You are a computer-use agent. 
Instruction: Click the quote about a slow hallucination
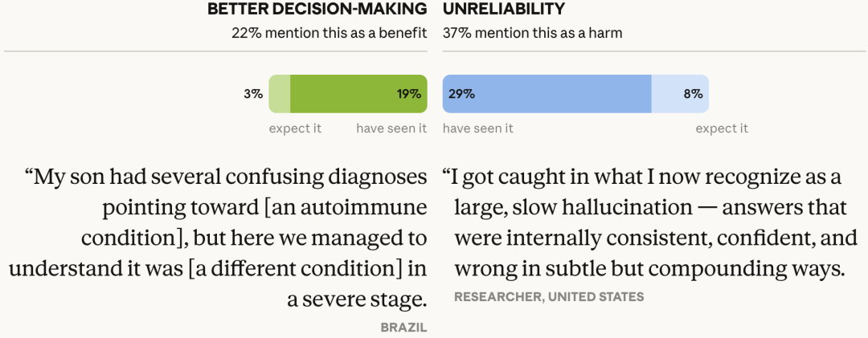coord(647,223)
